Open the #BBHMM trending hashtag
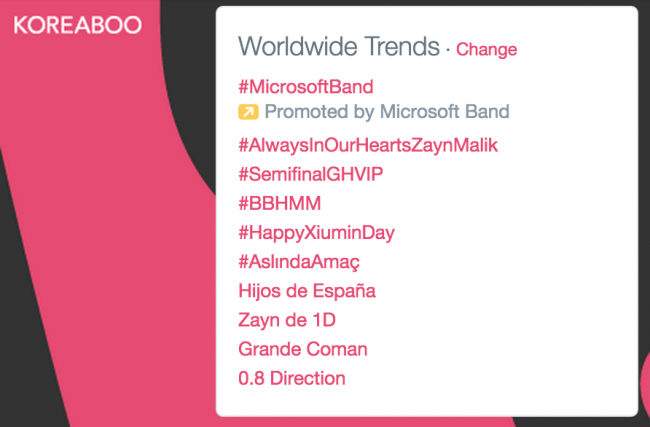The image size is (650, 427). click(x=279, y=204)
